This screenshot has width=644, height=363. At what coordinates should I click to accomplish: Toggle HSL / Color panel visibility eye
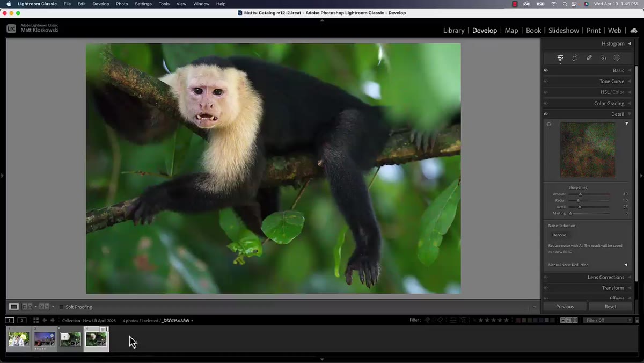point(546,92)
